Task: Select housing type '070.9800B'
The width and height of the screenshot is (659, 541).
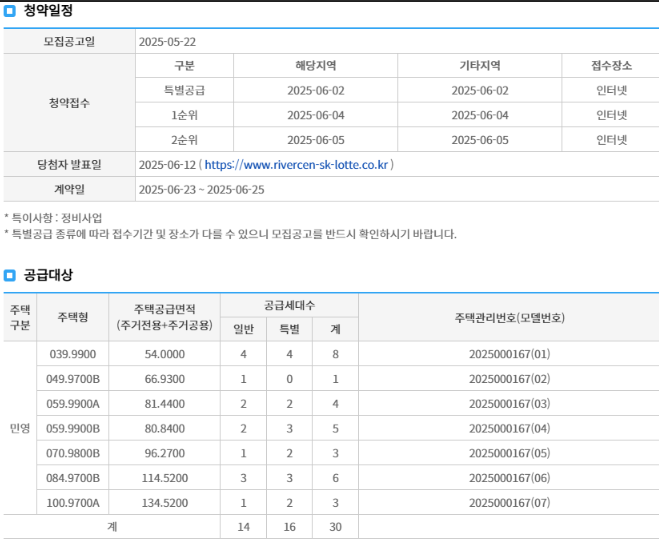Action: (73, 454)
